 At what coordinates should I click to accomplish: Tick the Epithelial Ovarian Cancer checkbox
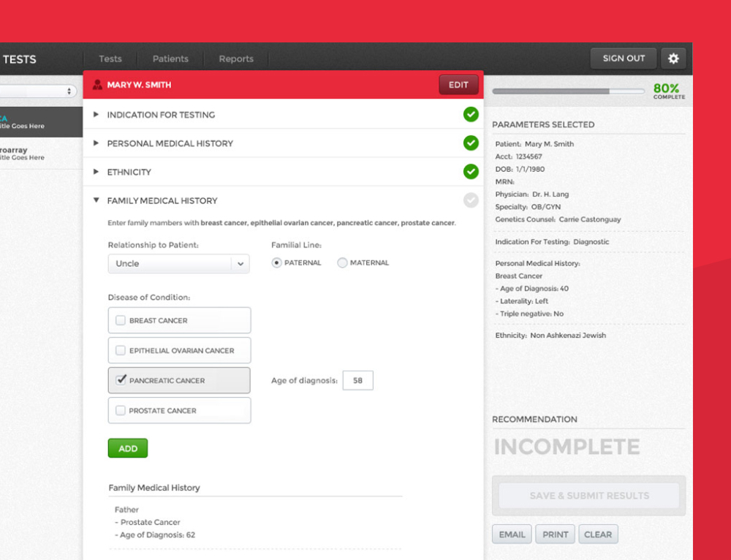pos(121,350)
